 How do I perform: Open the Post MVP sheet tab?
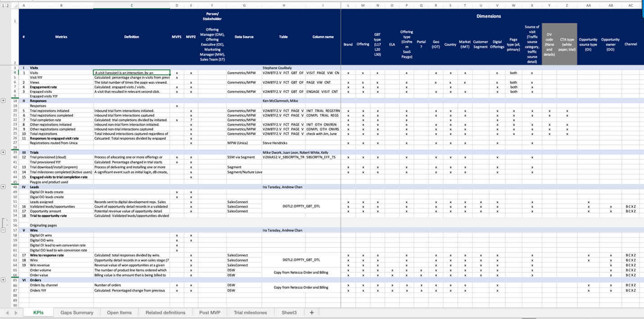coord(210,312)
